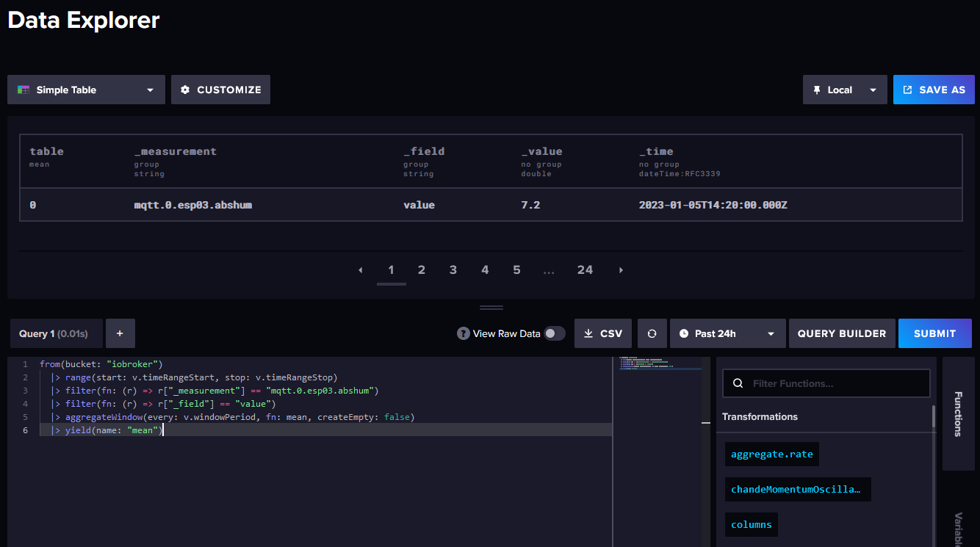This screenshot has height=547, width=980.
Task: Go to next results page arrow
Action: coord(621,270)
